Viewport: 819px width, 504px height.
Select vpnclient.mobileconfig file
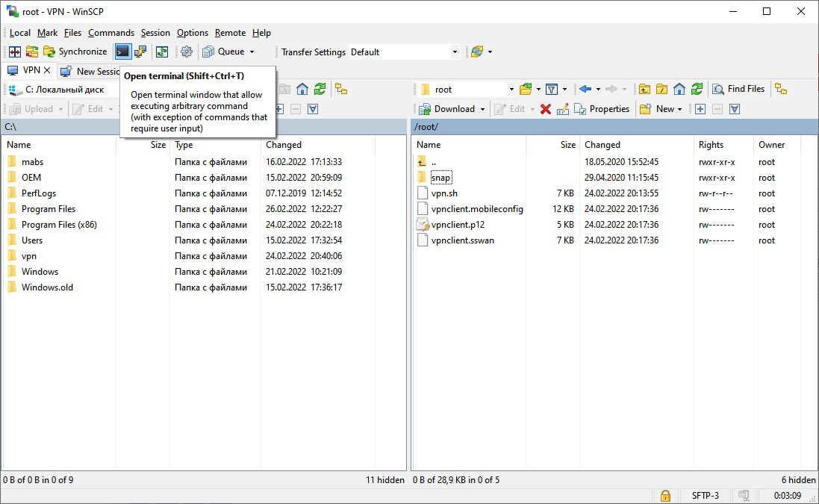[477, 209]
